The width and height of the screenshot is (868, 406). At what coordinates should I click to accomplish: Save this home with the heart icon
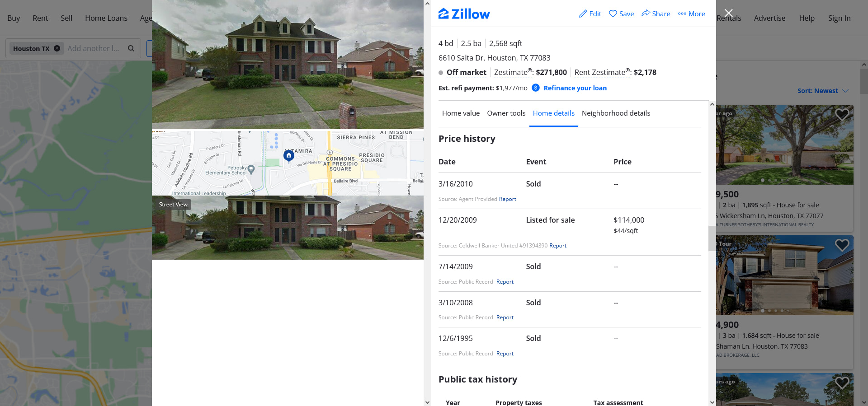pos(613,14)
